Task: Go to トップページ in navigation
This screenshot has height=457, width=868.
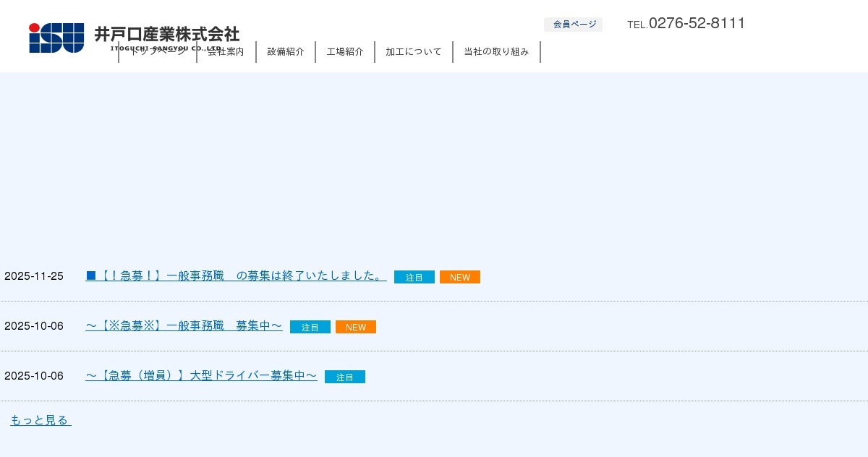Action: click(x=158, y=52)
